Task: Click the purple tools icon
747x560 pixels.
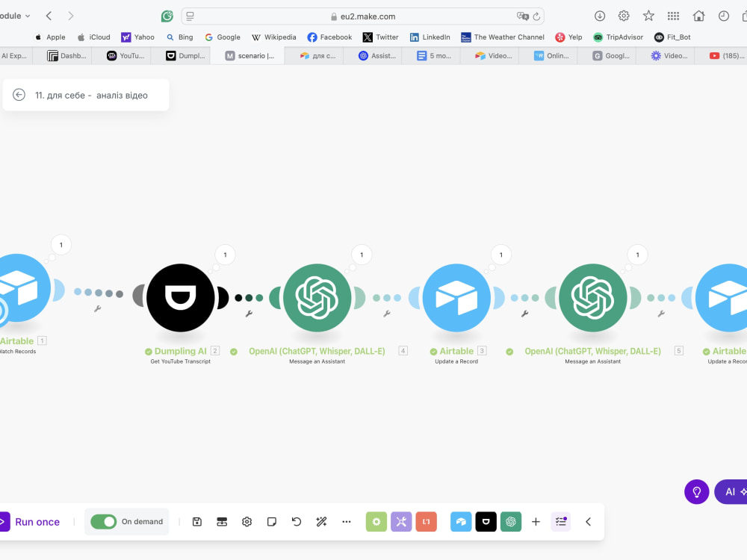Action: 401,522
